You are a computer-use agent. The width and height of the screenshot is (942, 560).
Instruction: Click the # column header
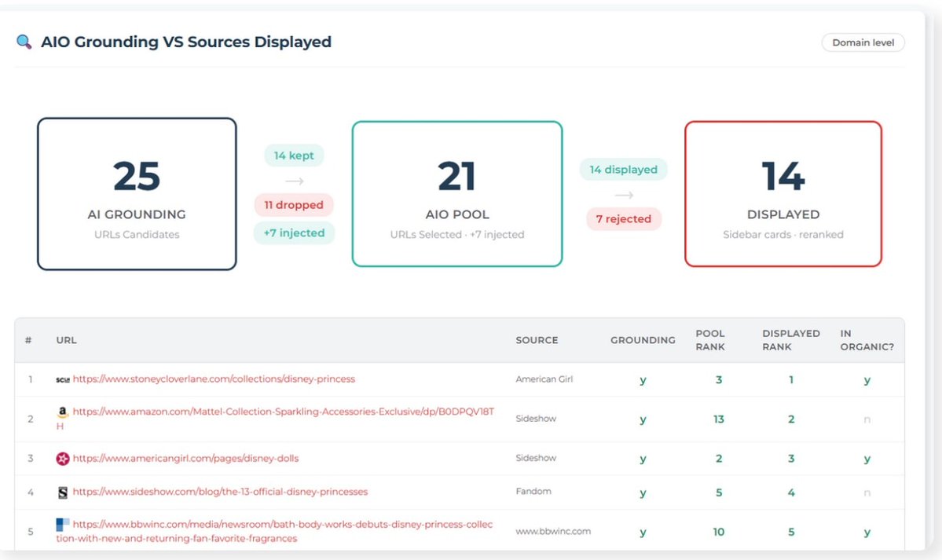click(x=28, y=340)
